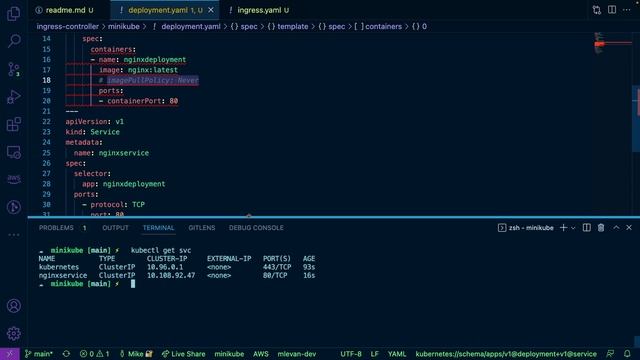Click minikube folder in the breadcrumb

point(124,27)
